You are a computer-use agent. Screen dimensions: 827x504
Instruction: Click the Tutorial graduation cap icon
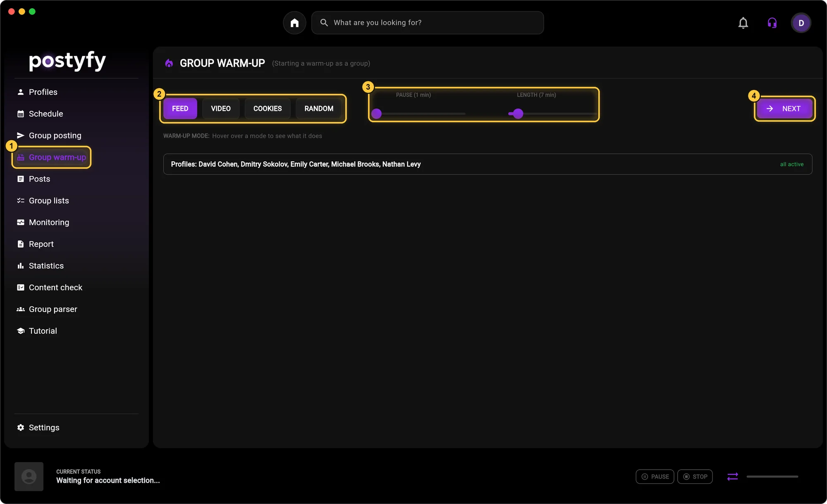pos(21,331)
